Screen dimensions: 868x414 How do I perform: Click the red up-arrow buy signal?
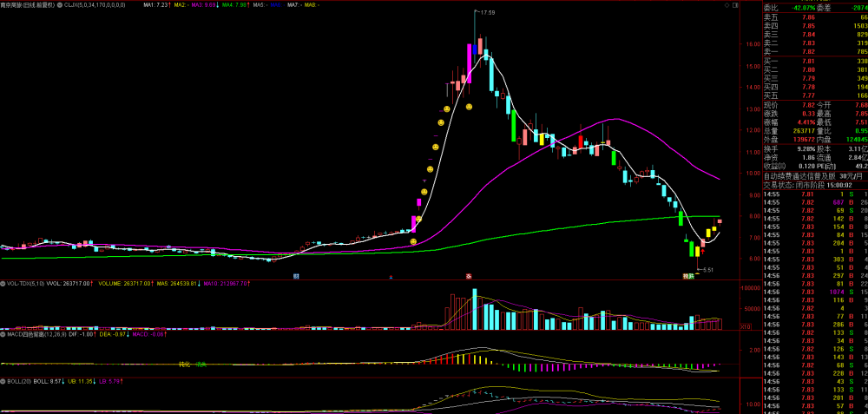pos(702,252)
